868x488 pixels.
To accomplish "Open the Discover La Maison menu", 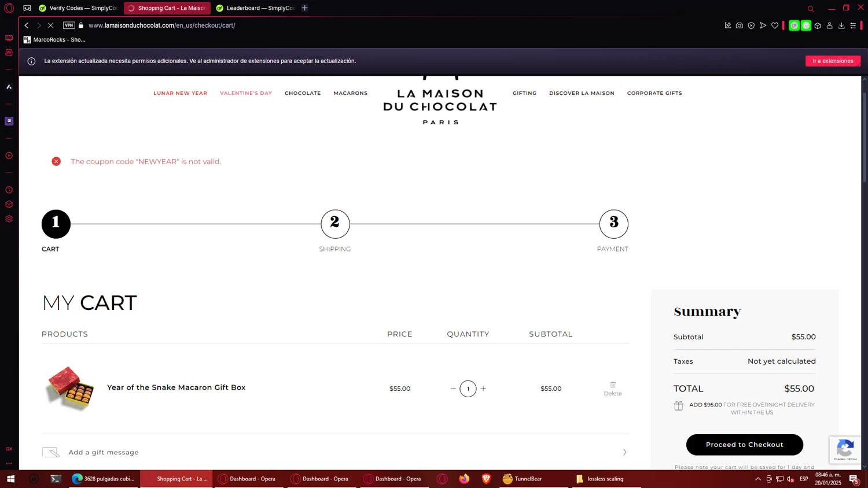I will tap(582, 93).
